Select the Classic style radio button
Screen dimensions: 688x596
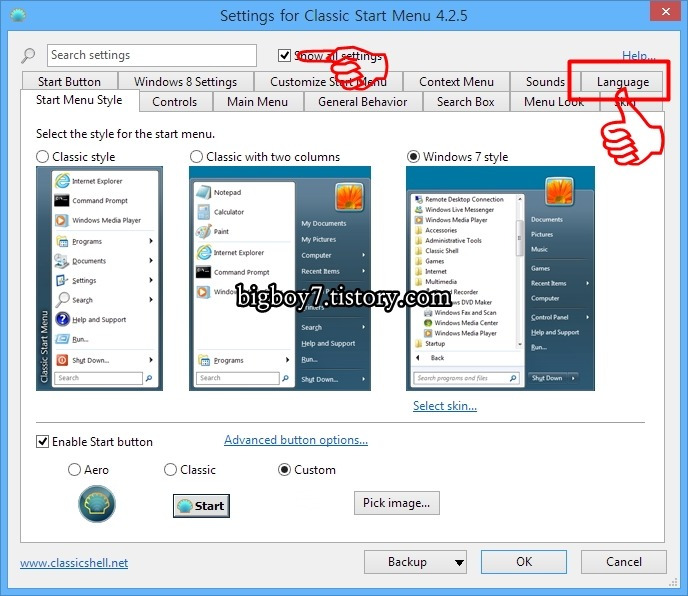[42, 157]
